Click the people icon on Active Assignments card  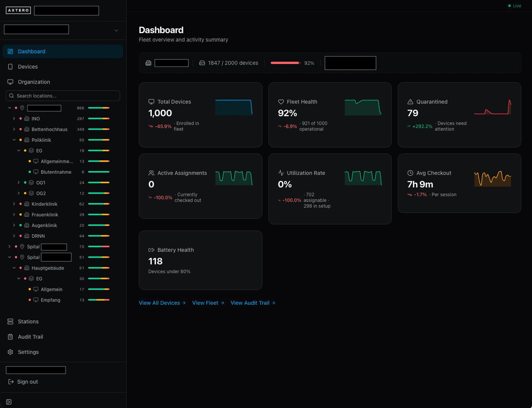[x=151, y=173]
